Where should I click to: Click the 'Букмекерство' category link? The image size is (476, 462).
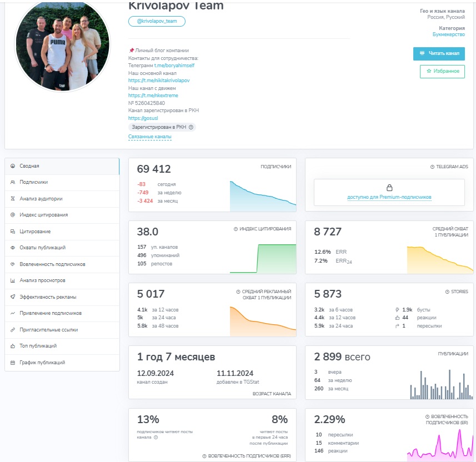coord(448,34)
